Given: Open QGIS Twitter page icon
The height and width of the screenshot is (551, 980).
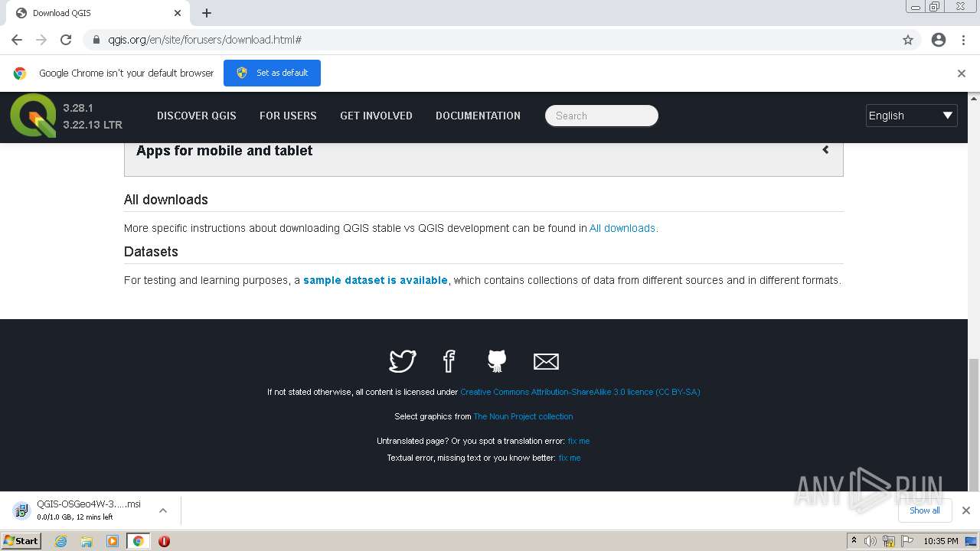Looking at the screenshot, I should 402,360.
